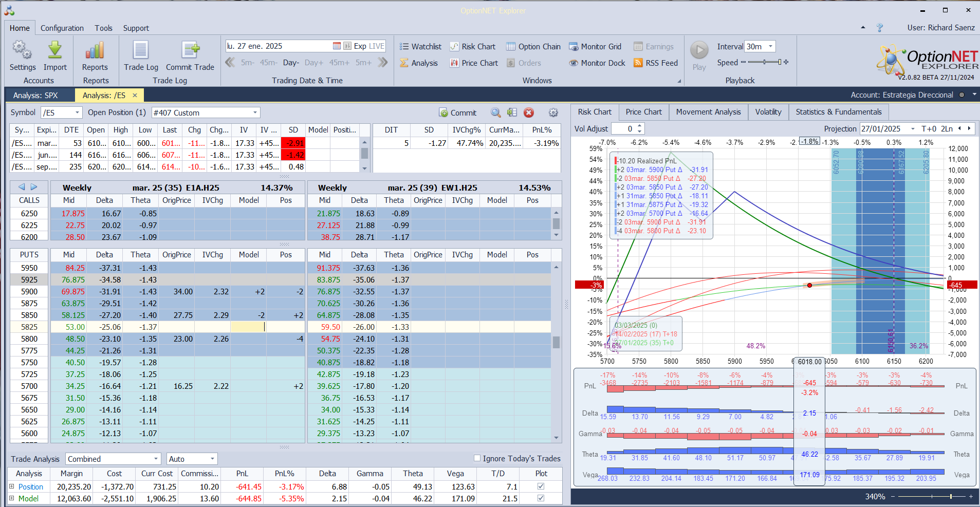The width and height of the screenshot is (980, 507).
Task: Click the help question mark icon
Action: [x=880, y=28]
